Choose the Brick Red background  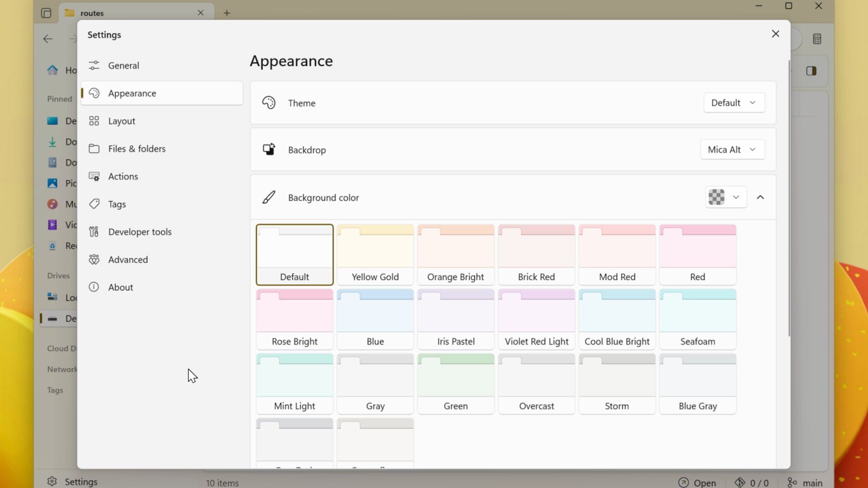[x=537, y=255]
